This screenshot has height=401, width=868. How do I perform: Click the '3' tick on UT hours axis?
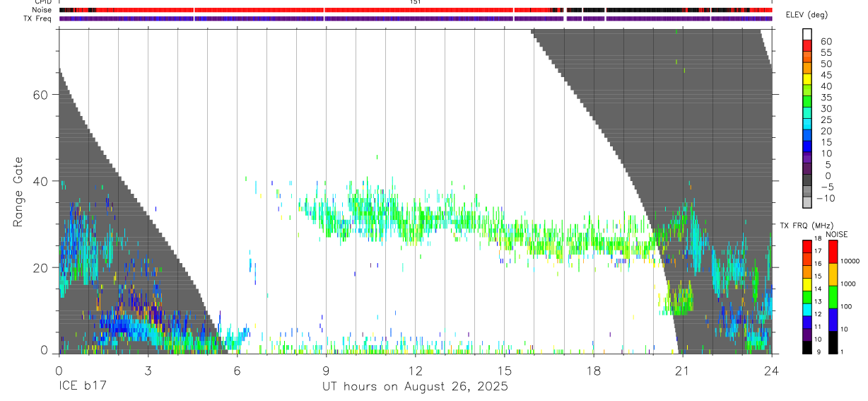click(x=148, y=370)
